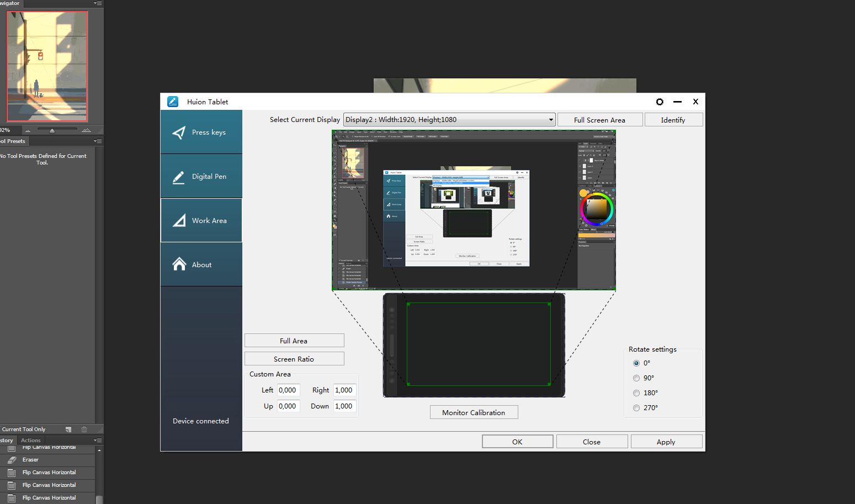
Task: Select the Eraser history state
Action: (x=30, y=460)
